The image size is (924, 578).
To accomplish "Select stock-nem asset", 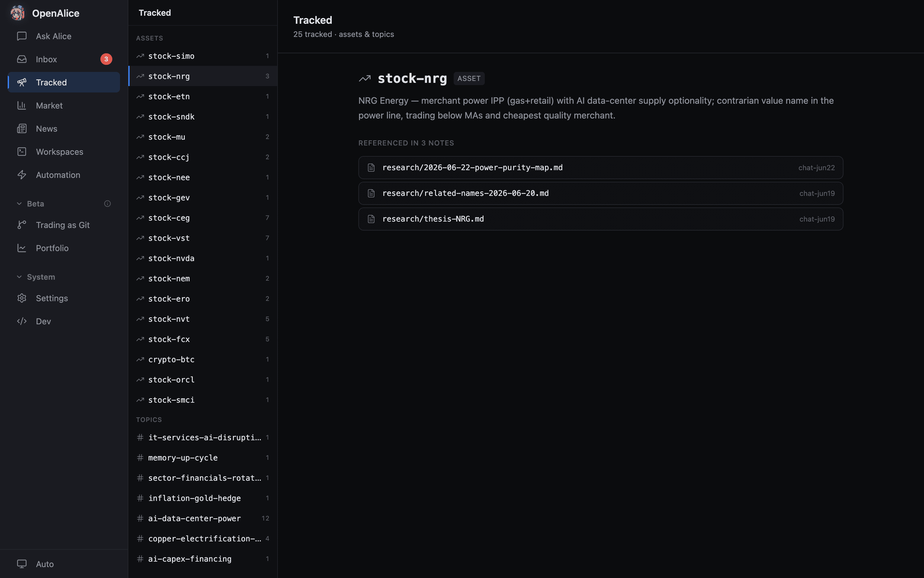I will (x=203, y=279).
